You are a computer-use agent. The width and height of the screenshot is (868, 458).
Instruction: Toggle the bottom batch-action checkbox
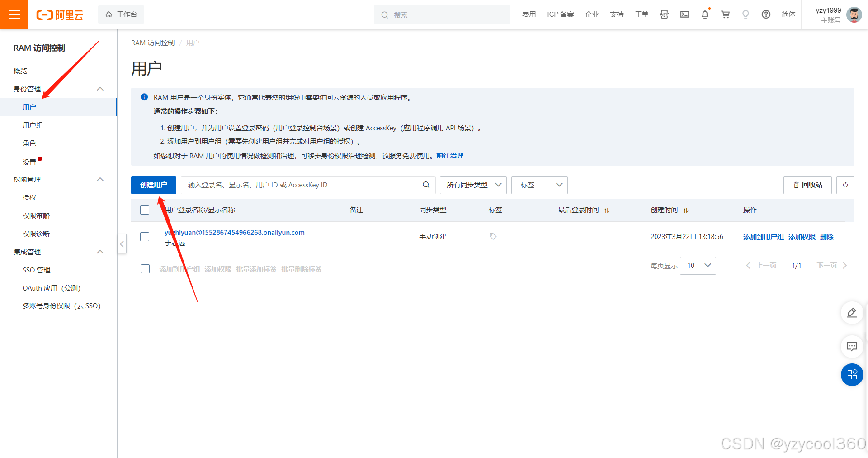(x=145, y=269)
